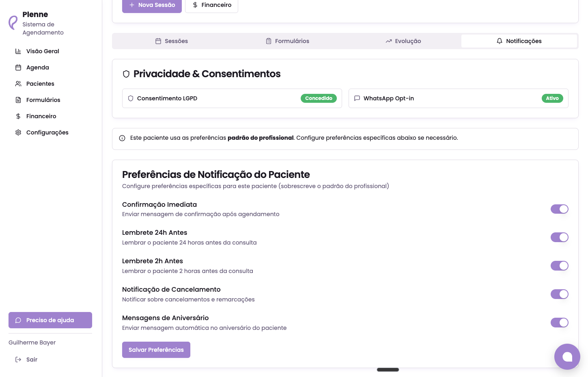The image size is (588, 377).
Task: Click the Financeiro dollar icon in sidebar
Action: click(18, 116)
